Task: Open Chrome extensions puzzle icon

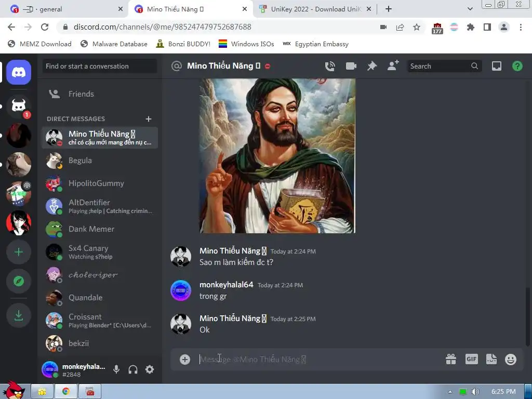Action: (471, 27)
